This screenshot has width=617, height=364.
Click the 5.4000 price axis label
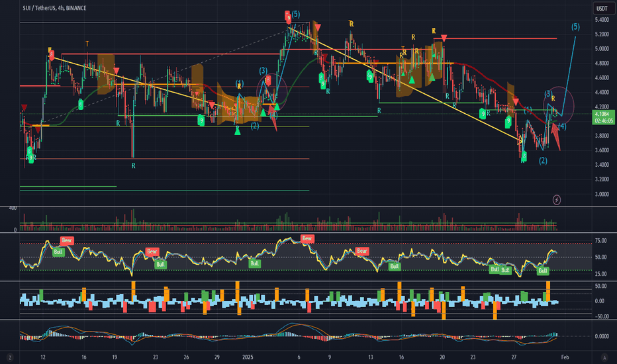click(602, 20)
